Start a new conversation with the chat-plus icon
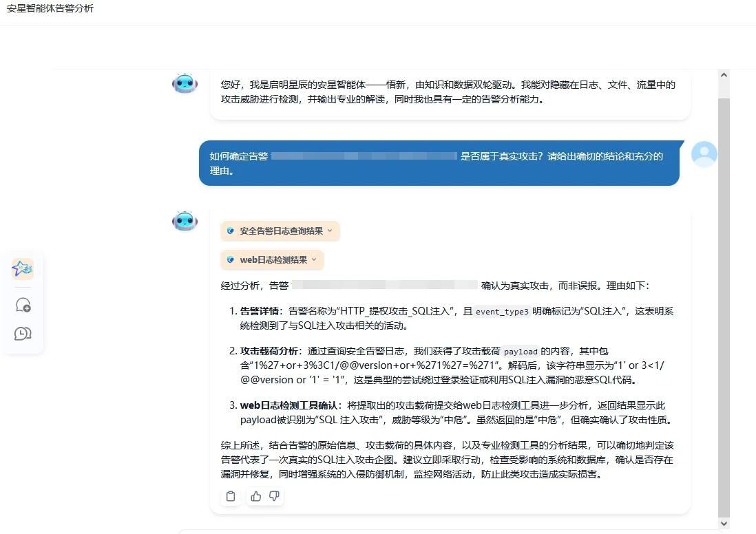The image size is (756, 534). (x=22, y=303)
